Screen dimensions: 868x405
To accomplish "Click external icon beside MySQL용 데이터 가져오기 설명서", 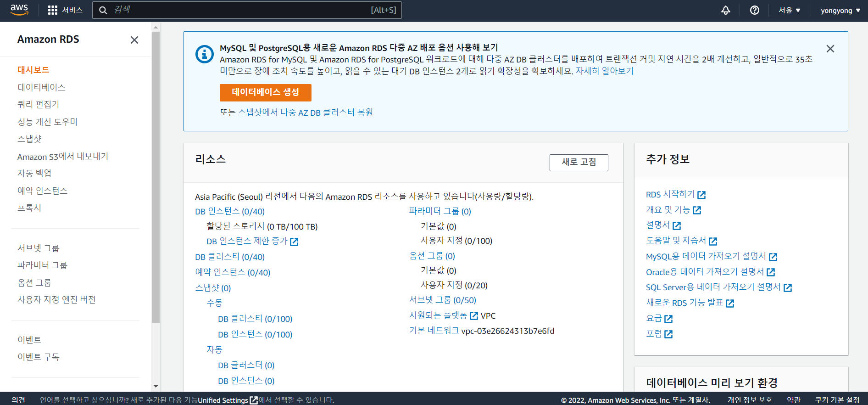I will pyautogui.click(x=773, y=257).
